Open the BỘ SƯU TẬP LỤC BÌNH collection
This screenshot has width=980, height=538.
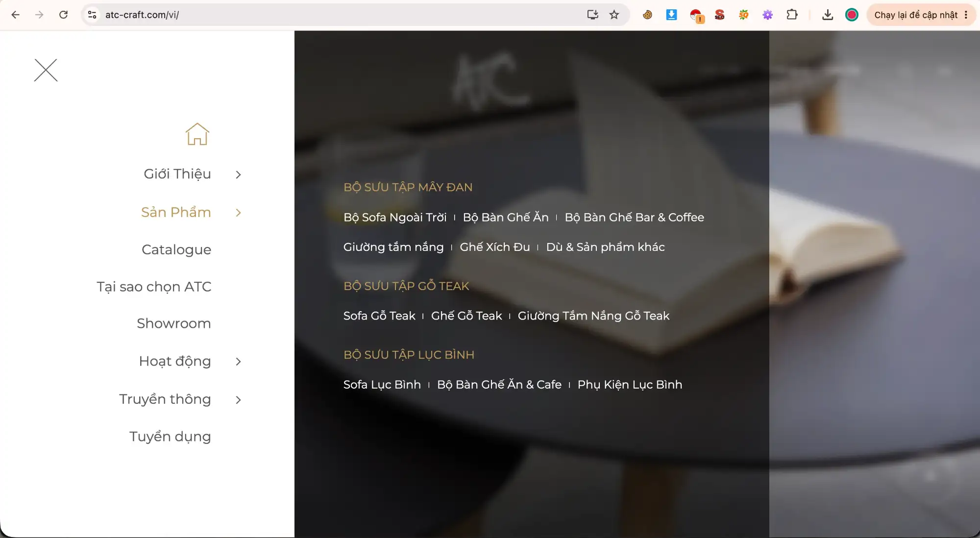[409, 355]
